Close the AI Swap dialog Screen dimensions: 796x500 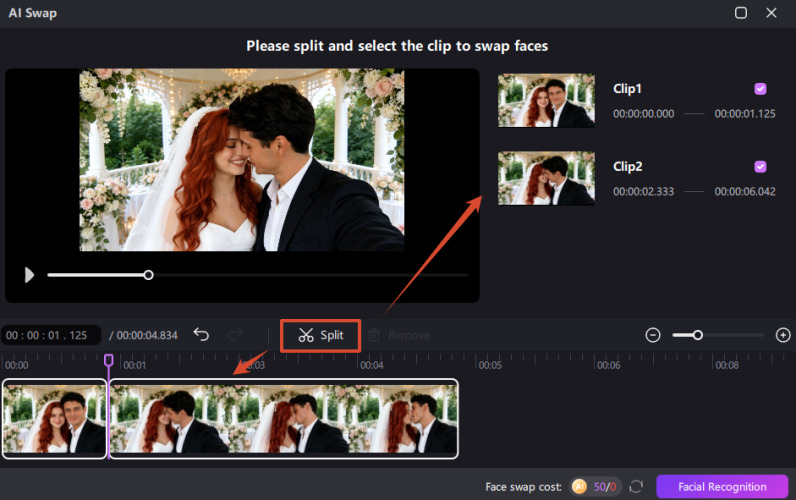point(771,13)
